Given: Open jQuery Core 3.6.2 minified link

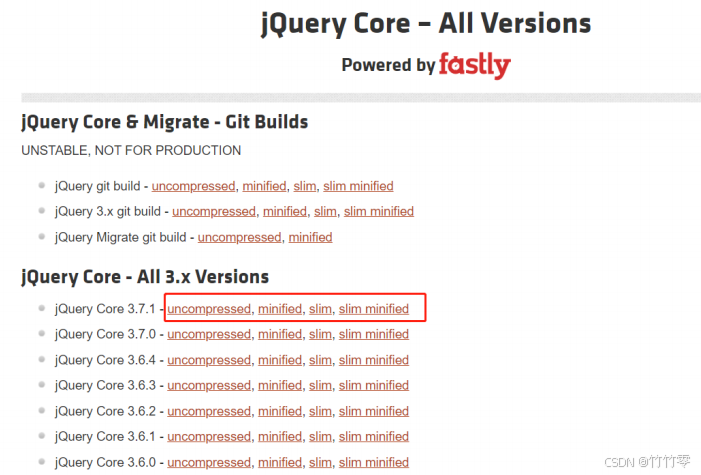Looking at the screenshot, I should [280, 411].
